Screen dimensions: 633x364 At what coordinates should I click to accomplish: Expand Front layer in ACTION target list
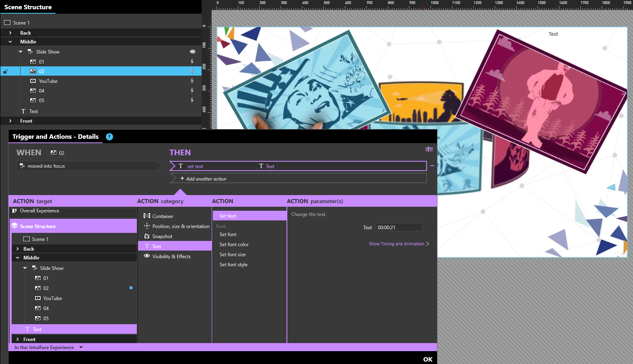point(18,339)
